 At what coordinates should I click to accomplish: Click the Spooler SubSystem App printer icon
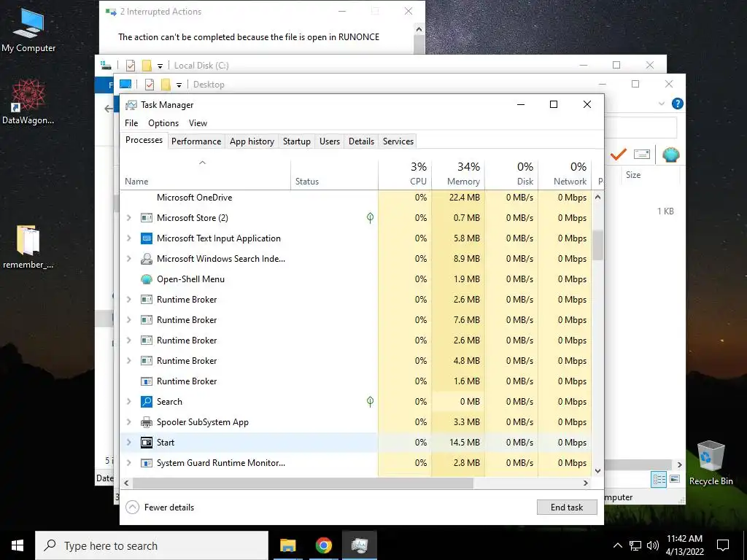click(x=146, y=422)
